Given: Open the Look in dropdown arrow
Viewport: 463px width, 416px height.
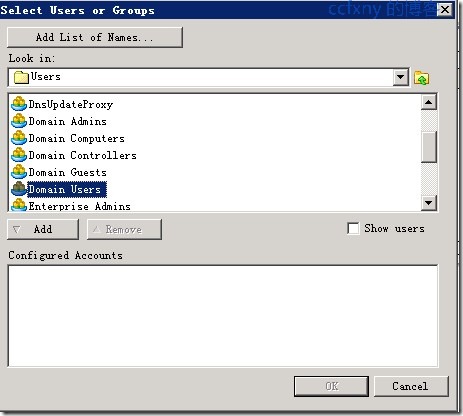Looking at the screenshot, I should pyautogui.click(x=401, y=78).
